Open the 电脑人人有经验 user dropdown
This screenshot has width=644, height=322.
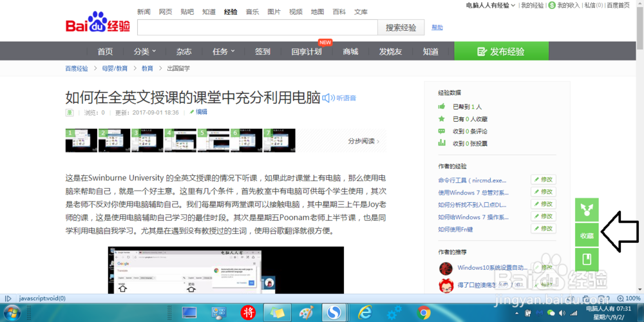point(490,5)
